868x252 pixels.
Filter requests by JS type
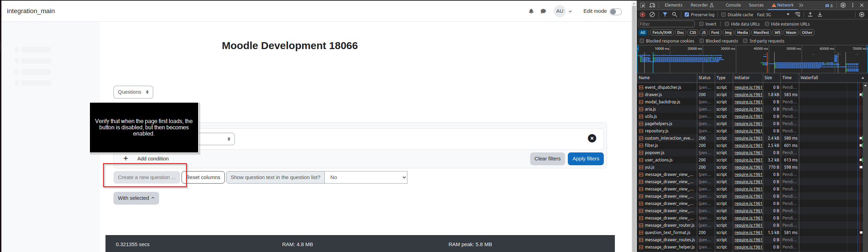tap(703, 32)
